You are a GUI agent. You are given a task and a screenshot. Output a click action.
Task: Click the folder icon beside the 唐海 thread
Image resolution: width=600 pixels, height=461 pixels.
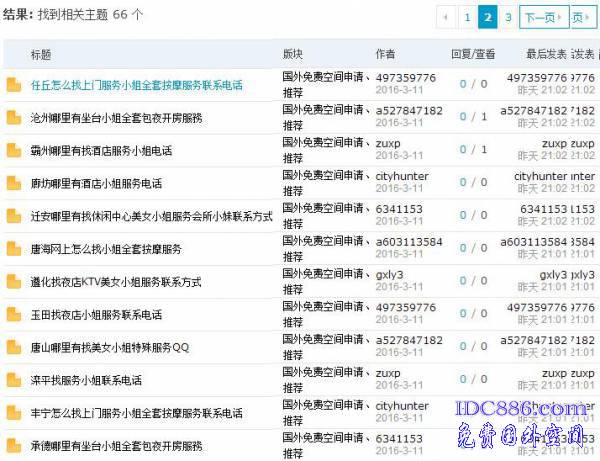[13, 249]
